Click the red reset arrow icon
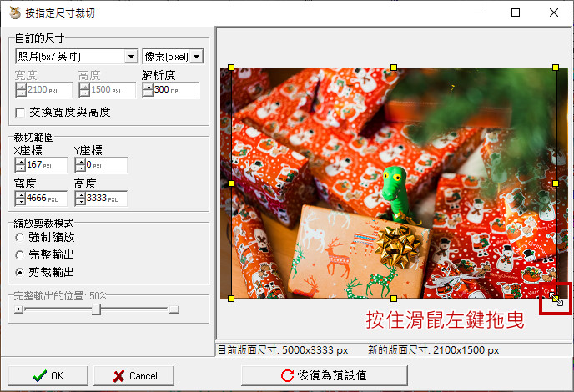Viewport: 574px width, 392px height. (x=287, y=375)
